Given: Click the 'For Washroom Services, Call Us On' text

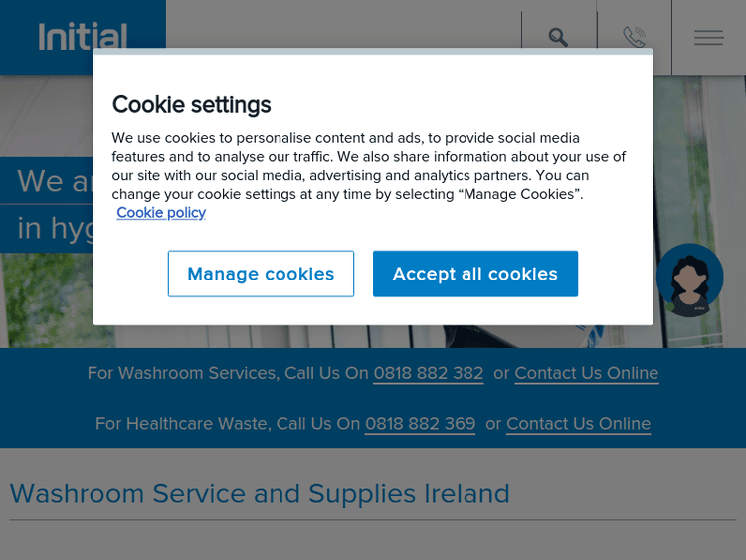Looking at the screenshot, I should pos(228,373).
